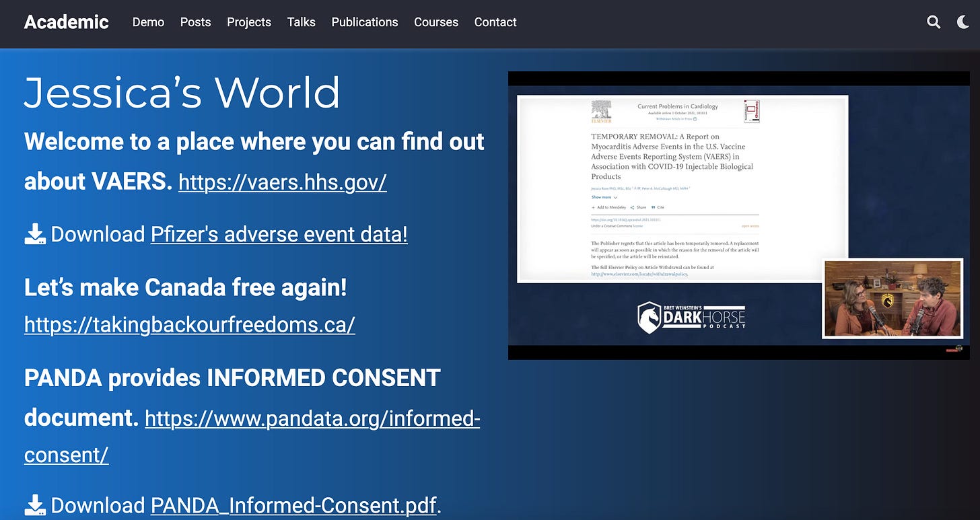This screenshot has width=980, height=520.
Task: Click the download icon beside Pfizer's data
Action: click(35, 234)
